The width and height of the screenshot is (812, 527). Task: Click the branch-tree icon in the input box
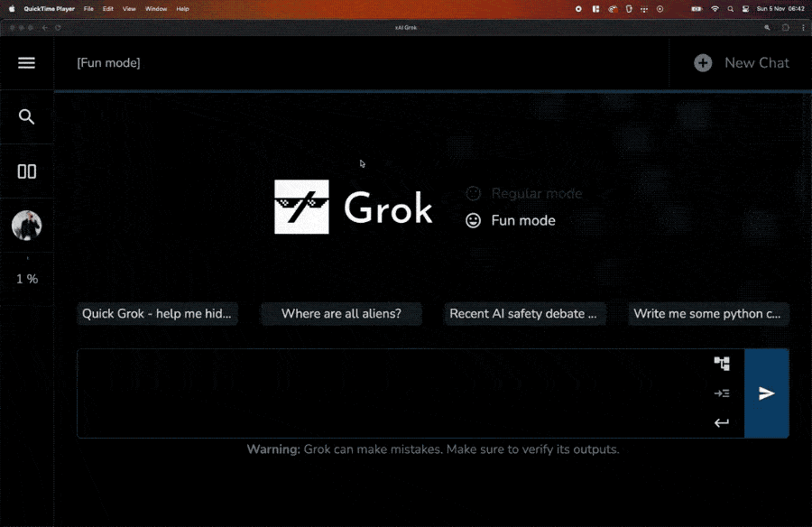point(722,364)
